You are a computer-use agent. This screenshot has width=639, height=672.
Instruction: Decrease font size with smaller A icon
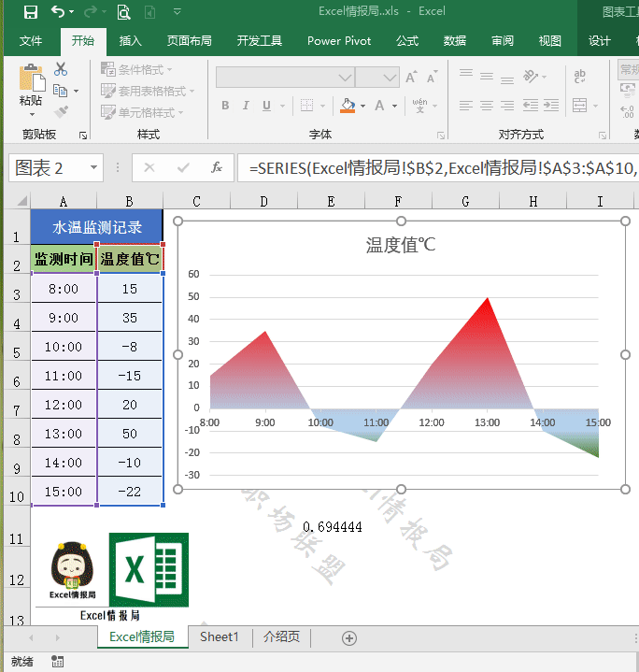coord(433,78)
